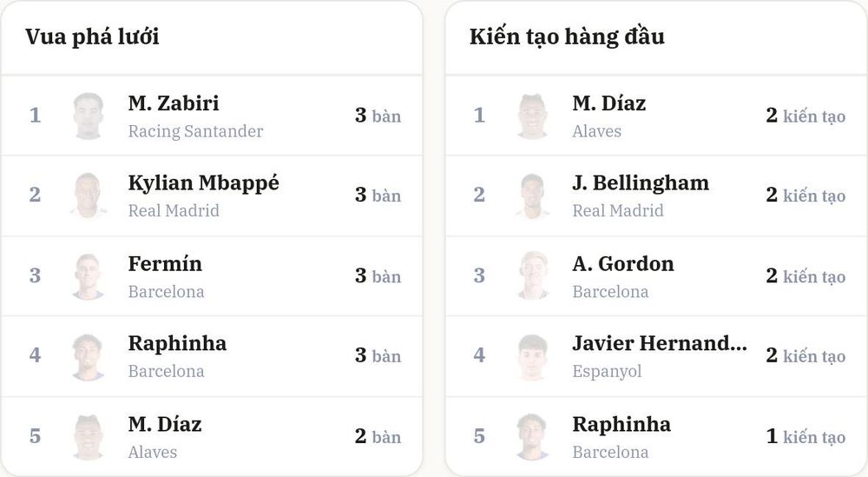Click Raphinha's avatar in top scorers list
Image resolution: width=868 pixels, height=477 pixels.
coord(88,355)
